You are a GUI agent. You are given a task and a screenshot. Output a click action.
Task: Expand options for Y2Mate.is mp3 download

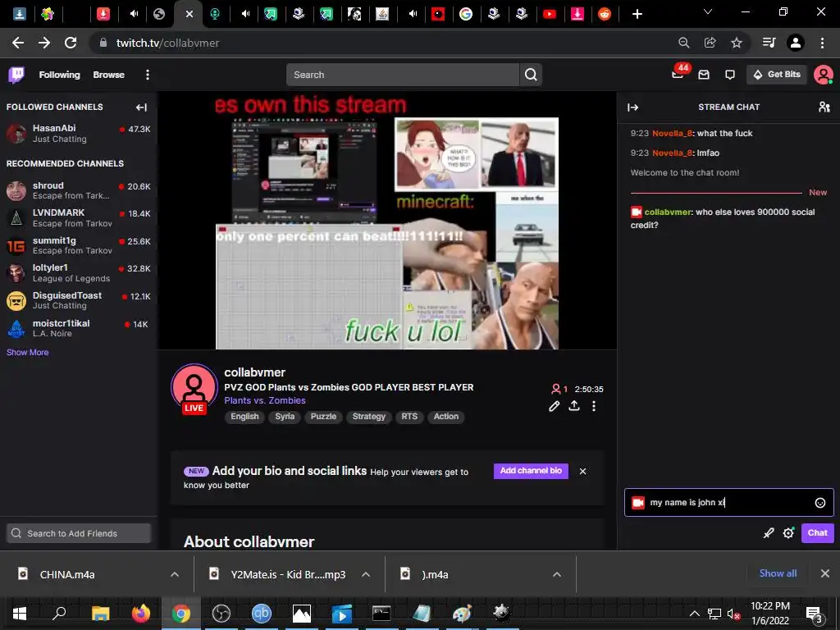366,574
